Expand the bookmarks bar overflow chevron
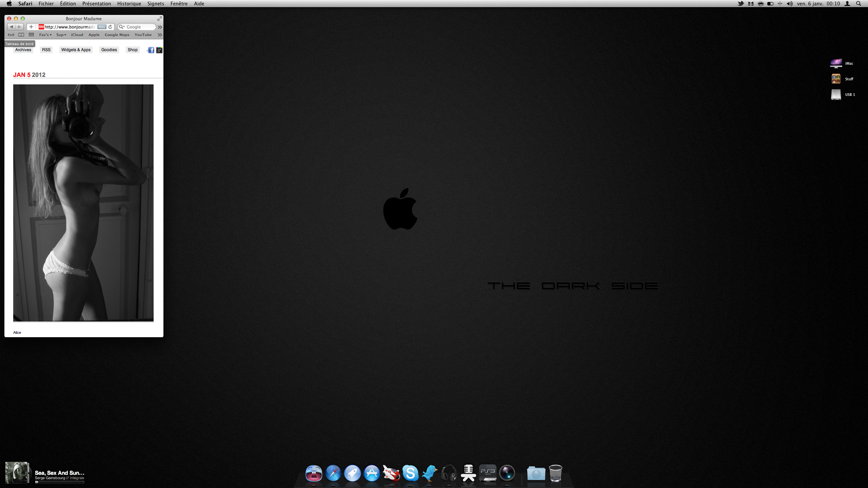 [x=160, y=35]
